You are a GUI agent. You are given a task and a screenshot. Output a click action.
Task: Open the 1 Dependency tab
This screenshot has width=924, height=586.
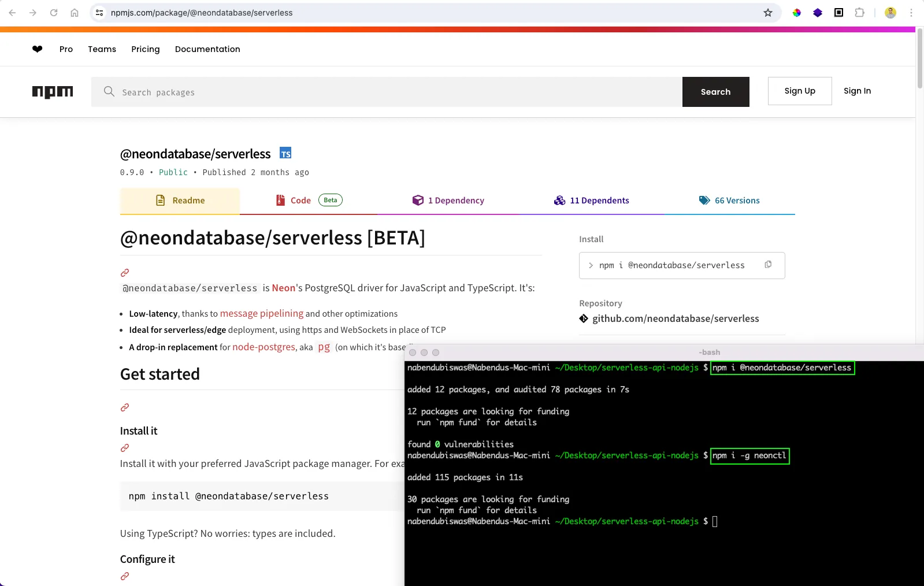click(x=448, y=201)
